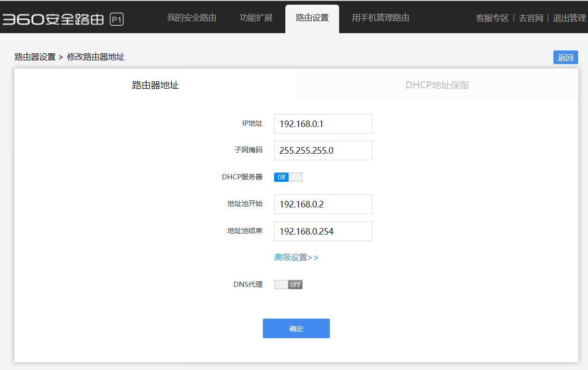Screen dimensions: 588x370
Task: Focus the 子网掩码 input field
Action: (x=323, y=150)
